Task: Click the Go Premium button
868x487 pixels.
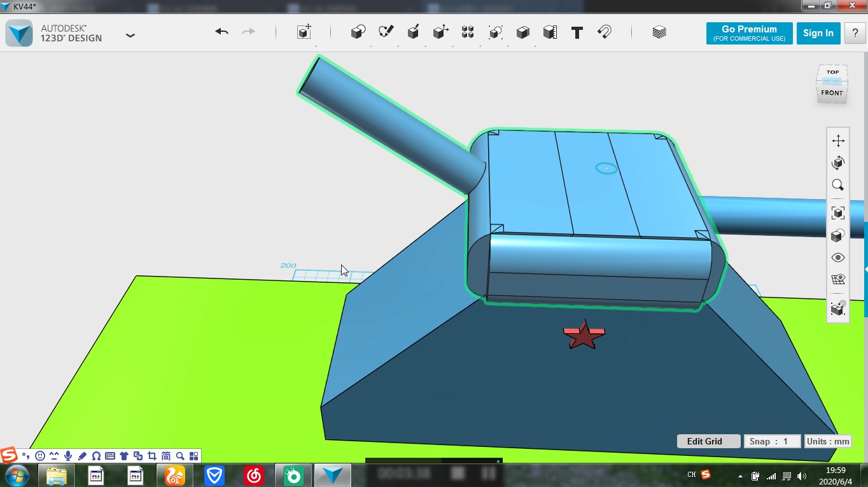Action: pyautogui.click(x=749, y=33)
